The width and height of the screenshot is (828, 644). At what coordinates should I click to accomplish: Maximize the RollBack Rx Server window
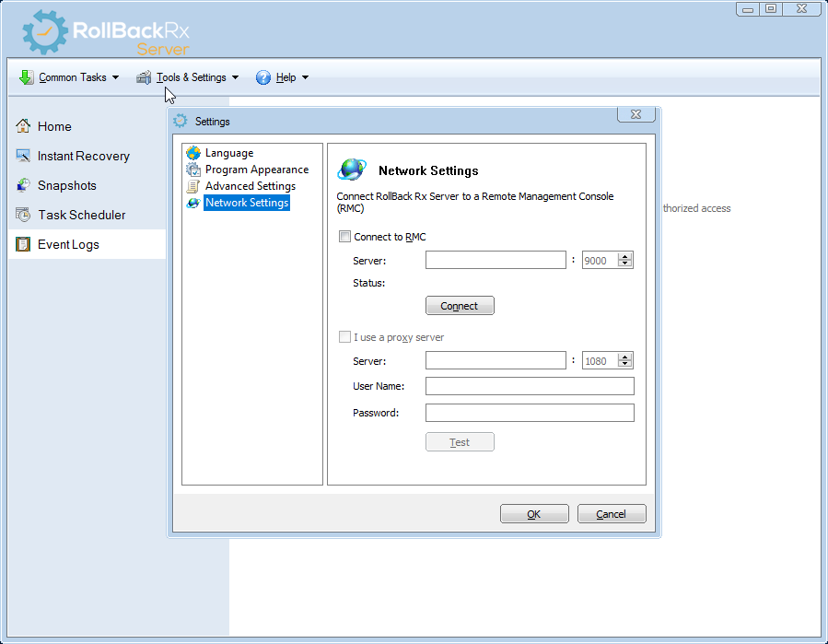coord(771,9)
